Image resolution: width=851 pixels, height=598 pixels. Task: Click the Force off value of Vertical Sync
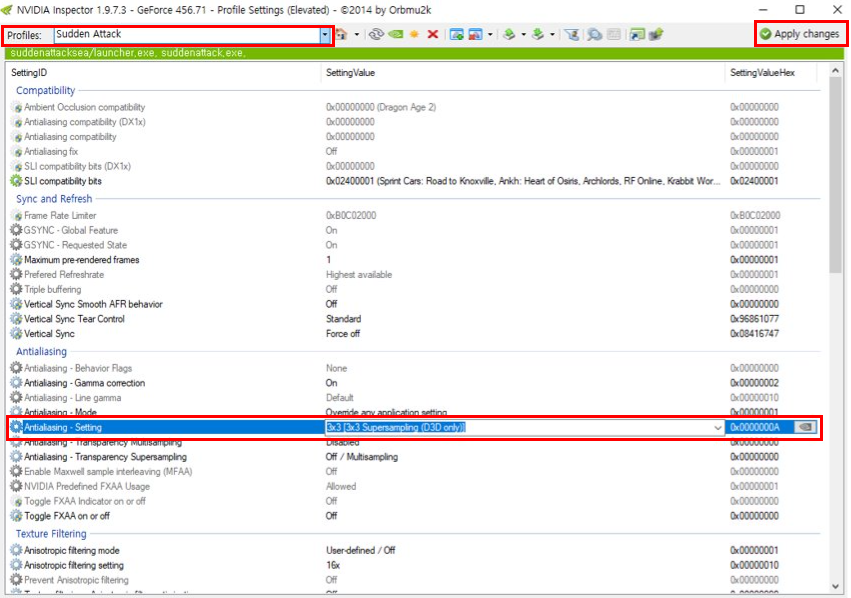[342, 334]
